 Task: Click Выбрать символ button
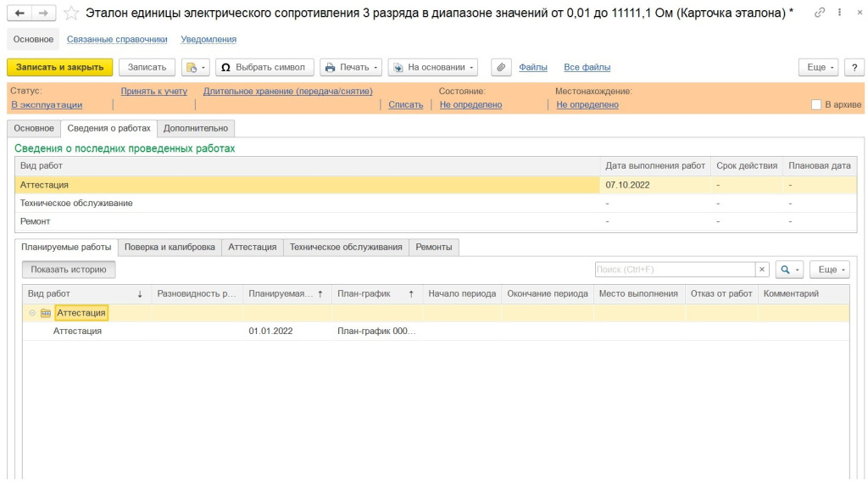point(264,67)
